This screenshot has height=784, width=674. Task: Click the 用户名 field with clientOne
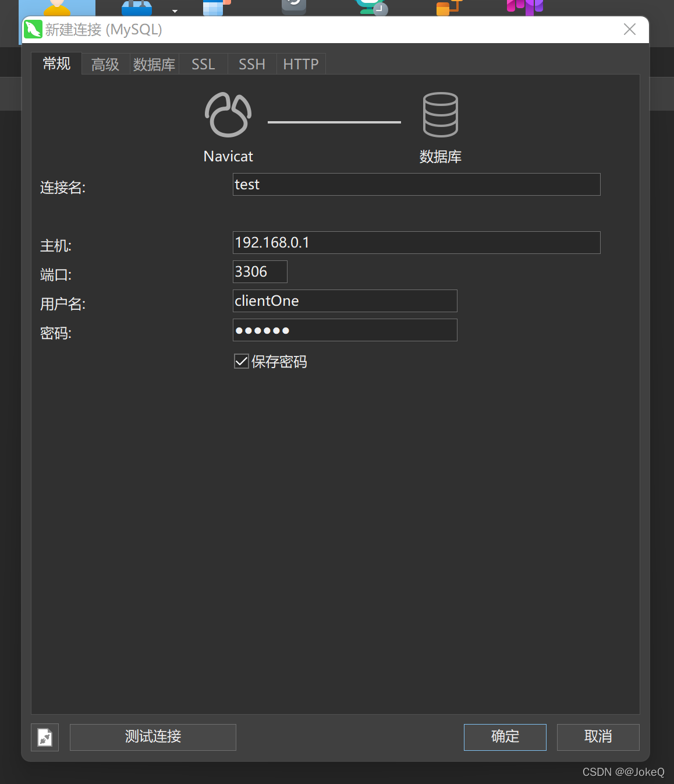pos(345,301)
